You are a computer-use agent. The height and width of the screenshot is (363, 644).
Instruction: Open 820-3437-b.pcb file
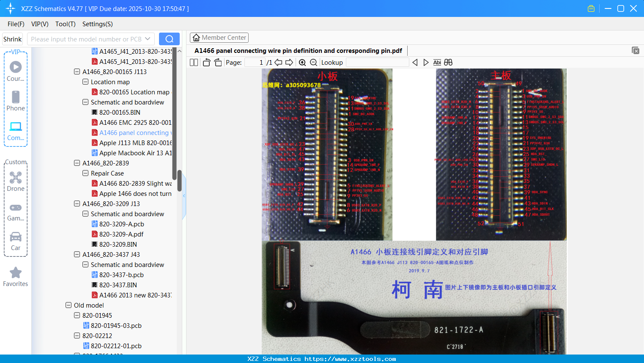[118, 275]
